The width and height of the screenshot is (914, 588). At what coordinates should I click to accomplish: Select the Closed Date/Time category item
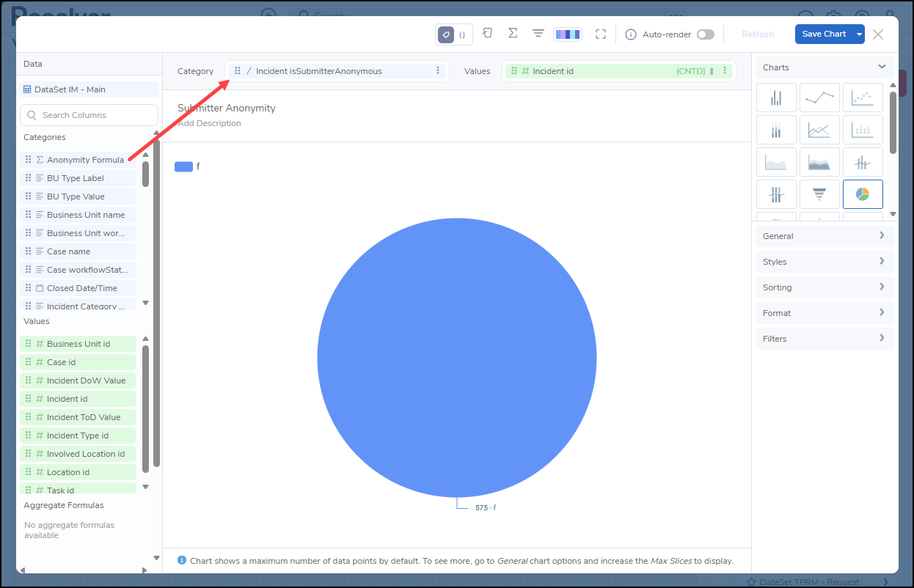[x=78, y=288]
